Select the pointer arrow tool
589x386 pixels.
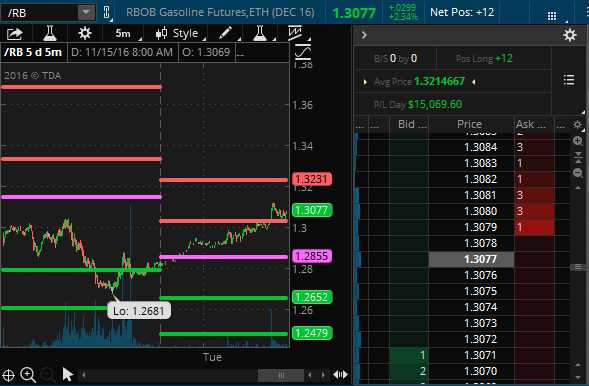pos(68,374)
